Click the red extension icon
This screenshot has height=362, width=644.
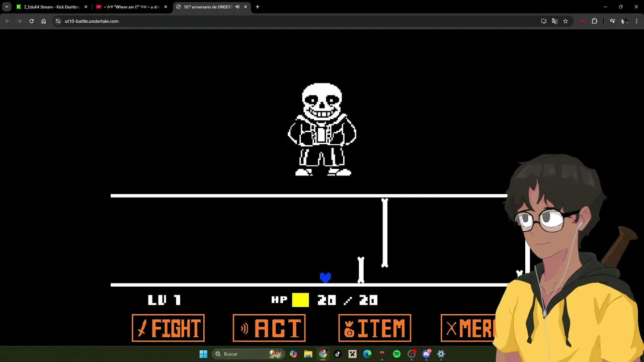pyautogui.click(x=582, y=21)
